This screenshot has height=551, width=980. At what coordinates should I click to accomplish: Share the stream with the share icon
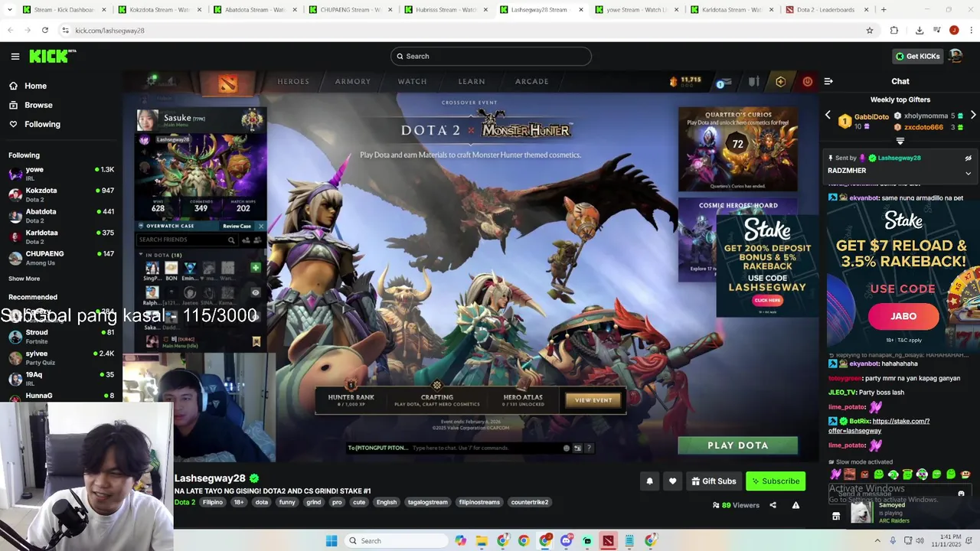point(773,505)
